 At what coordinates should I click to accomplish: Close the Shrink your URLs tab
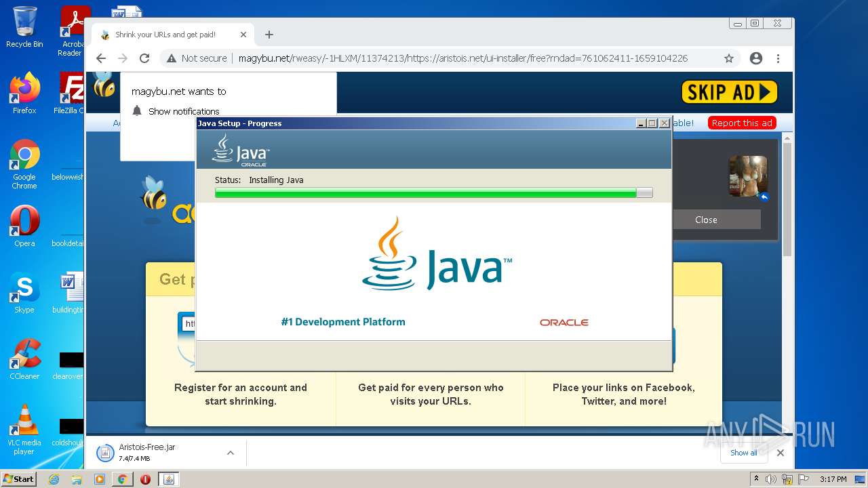click(243, 35)
